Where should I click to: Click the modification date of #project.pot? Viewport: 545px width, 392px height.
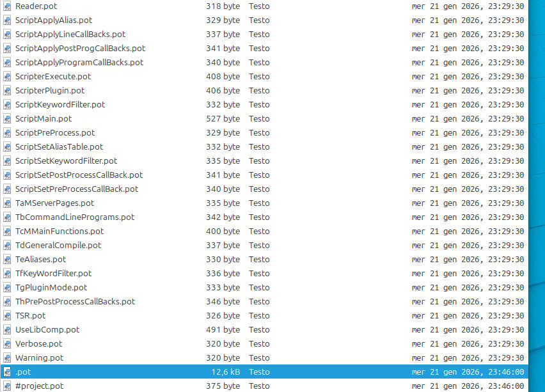point(468,386)
